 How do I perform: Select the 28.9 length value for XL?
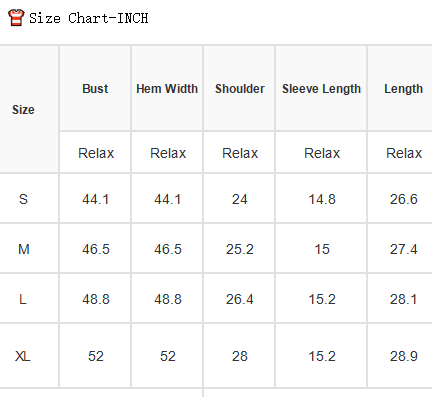[x=404, y=356]
